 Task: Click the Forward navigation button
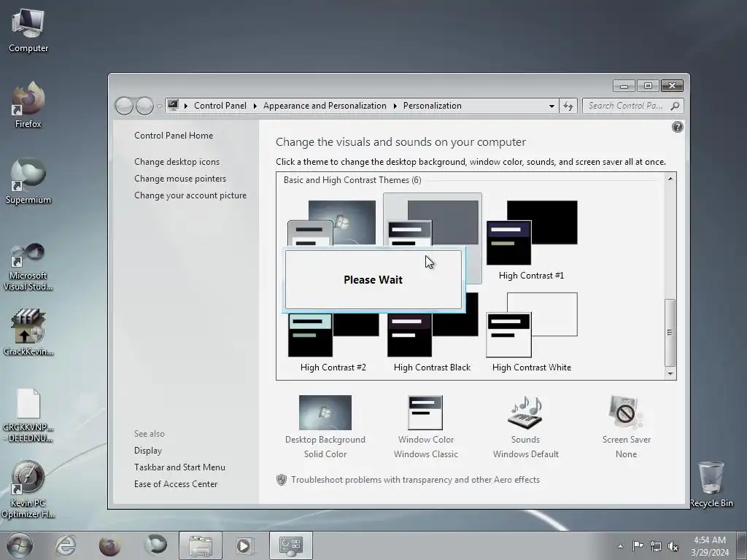click(x=144, y=106)
